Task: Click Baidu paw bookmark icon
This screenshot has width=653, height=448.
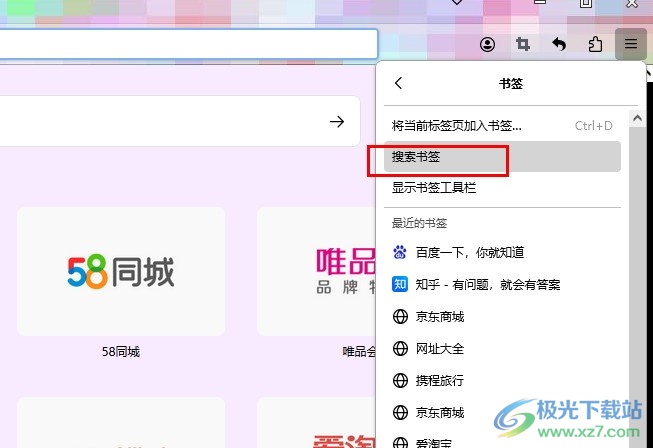Action: point(400,252)
